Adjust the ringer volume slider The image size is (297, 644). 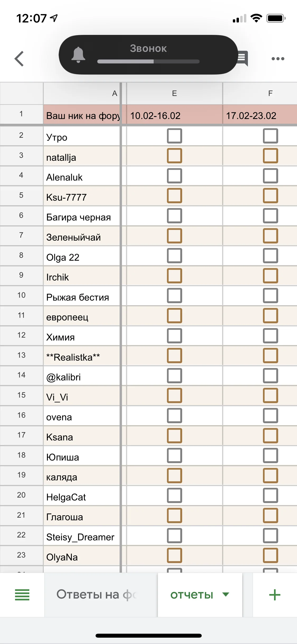tap(148, 62)
